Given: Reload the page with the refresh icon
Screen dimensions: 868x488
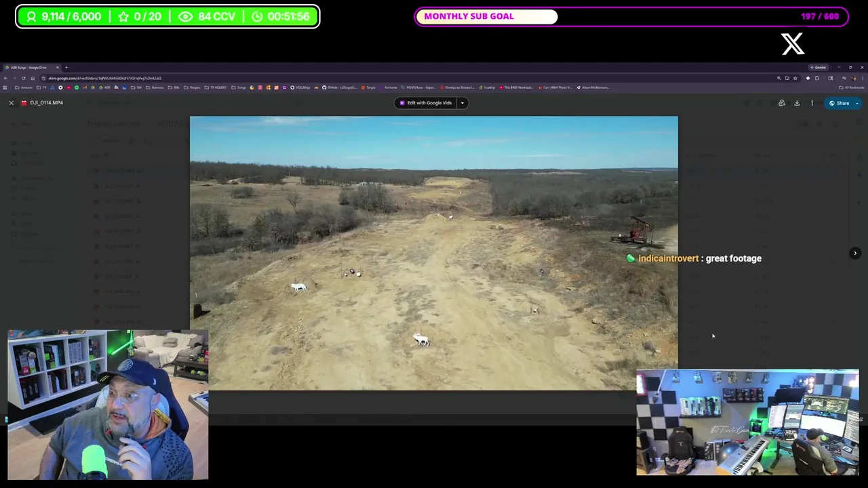Looking at the screenshot, I should tap(24, 78).
